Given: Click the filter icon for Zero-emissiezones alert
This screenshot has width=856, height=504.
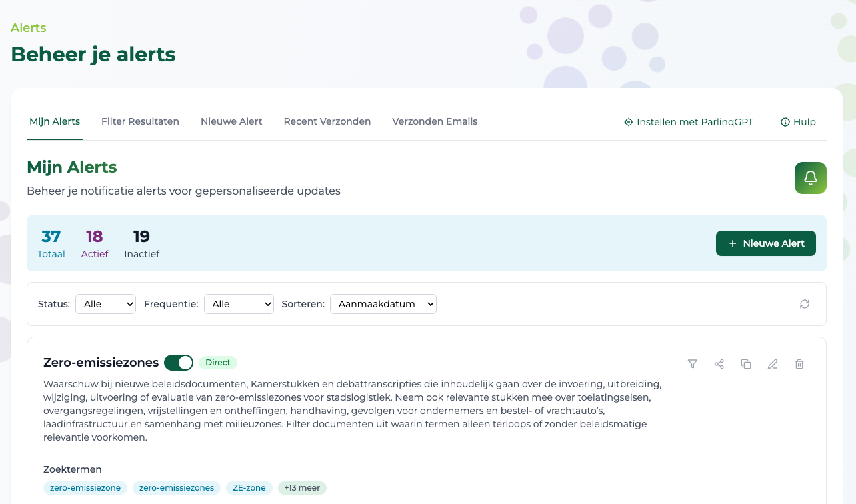Looking at the screenshot, I should tap(693, 364).
